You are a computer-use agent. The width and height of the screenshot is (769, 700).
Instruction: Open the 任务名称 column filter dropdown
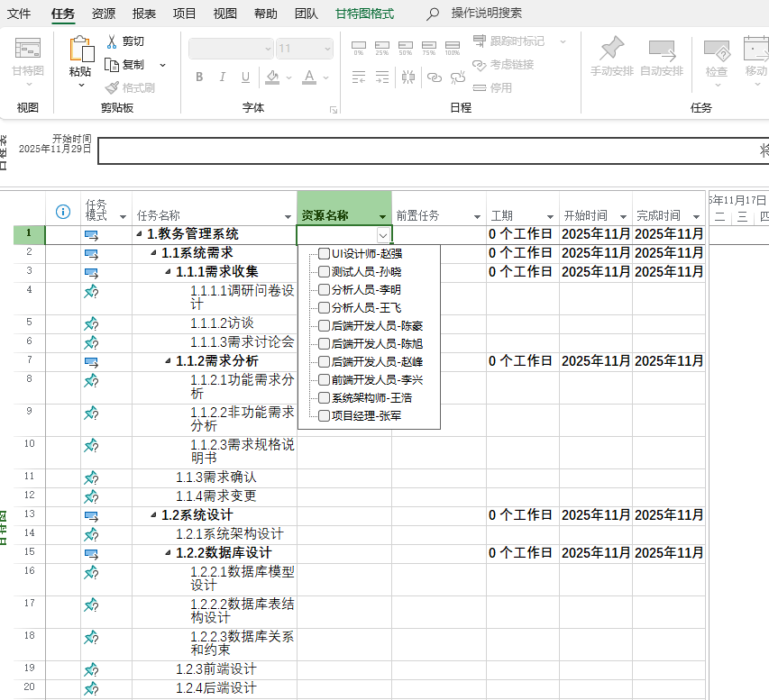click(288, 216)
